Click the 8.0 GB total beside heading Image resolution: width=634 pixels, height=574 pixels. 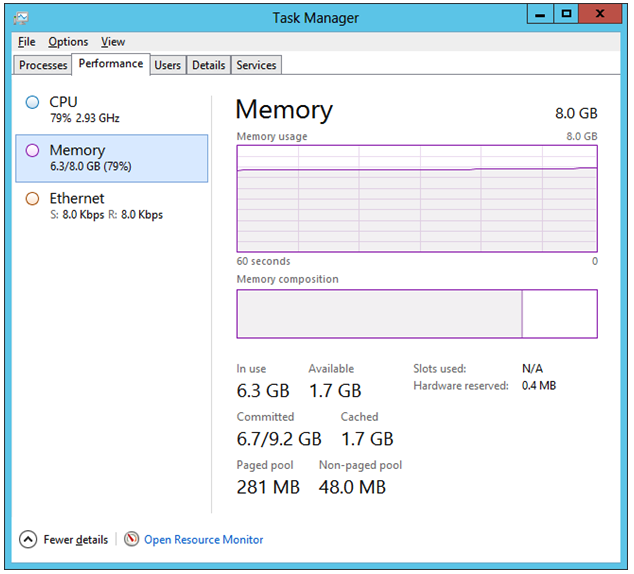[x=576, y=114]
